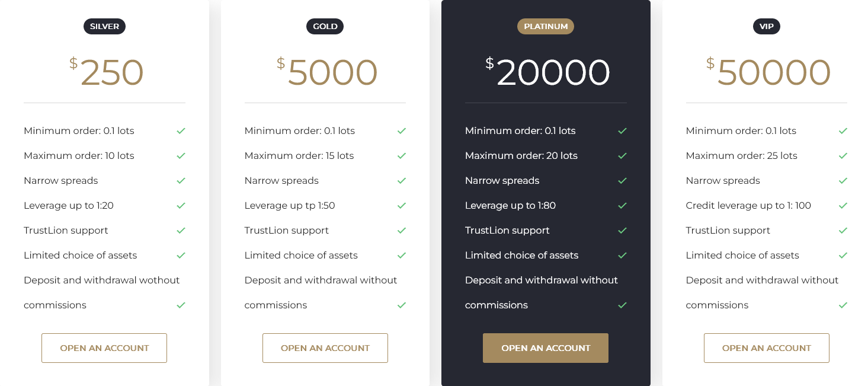Open an account for the Silver plan
This screenshot has width=868, height=386.
(104, 348)
